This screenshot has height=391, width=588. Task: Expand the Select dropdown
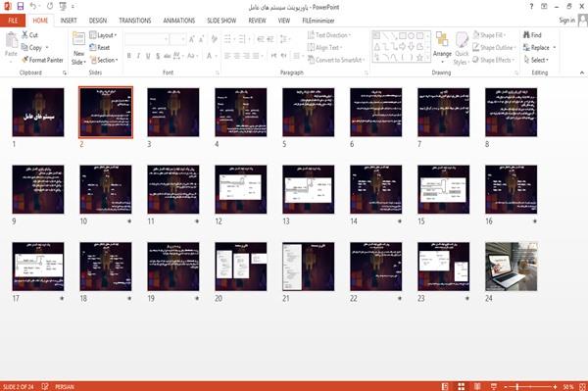(x=536, y=60)
